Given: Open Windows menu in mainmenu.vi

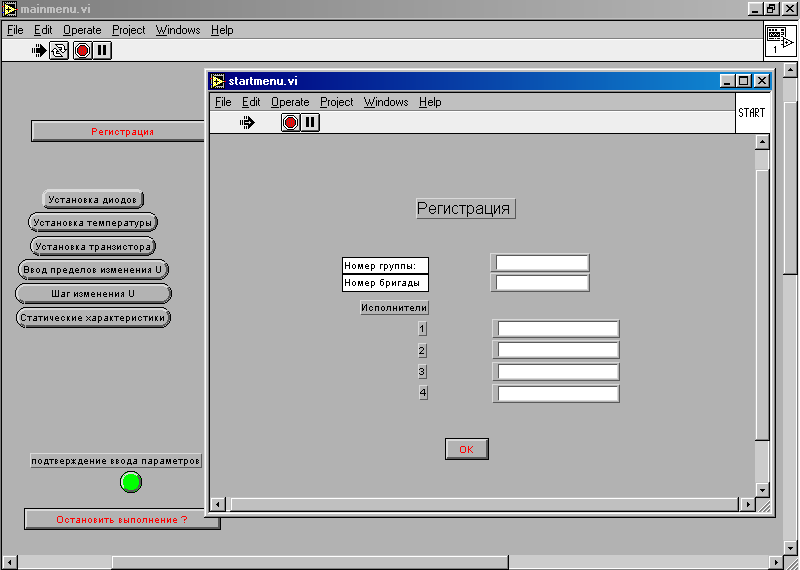Looking at the screenshot, I should click(x=178, y=30).
